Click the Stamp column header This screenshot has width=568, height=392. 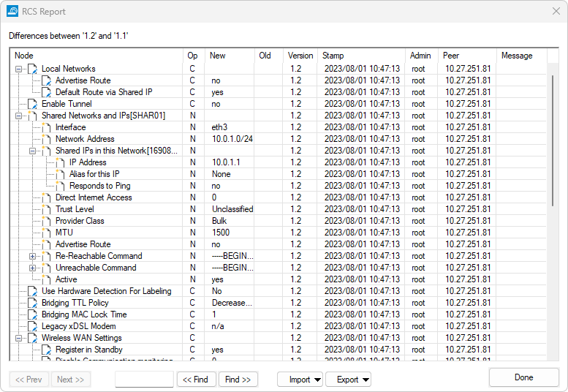click(362, 56)
